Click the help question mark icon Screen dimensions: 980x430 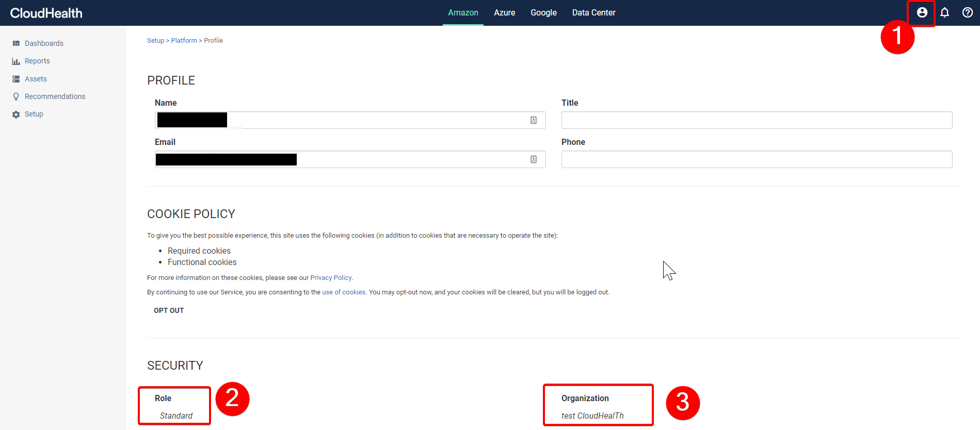(968, 12)
